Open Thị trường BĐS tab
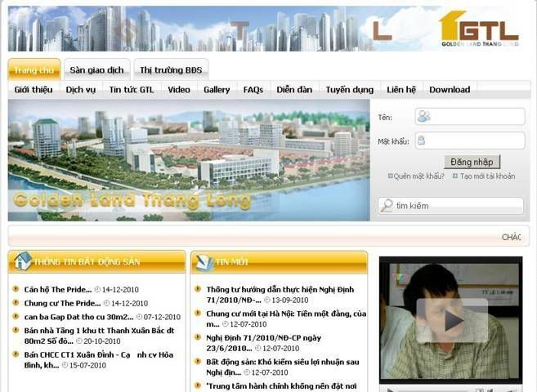The image size is (537, 392). pyautogui.click(x=171, y=69)
